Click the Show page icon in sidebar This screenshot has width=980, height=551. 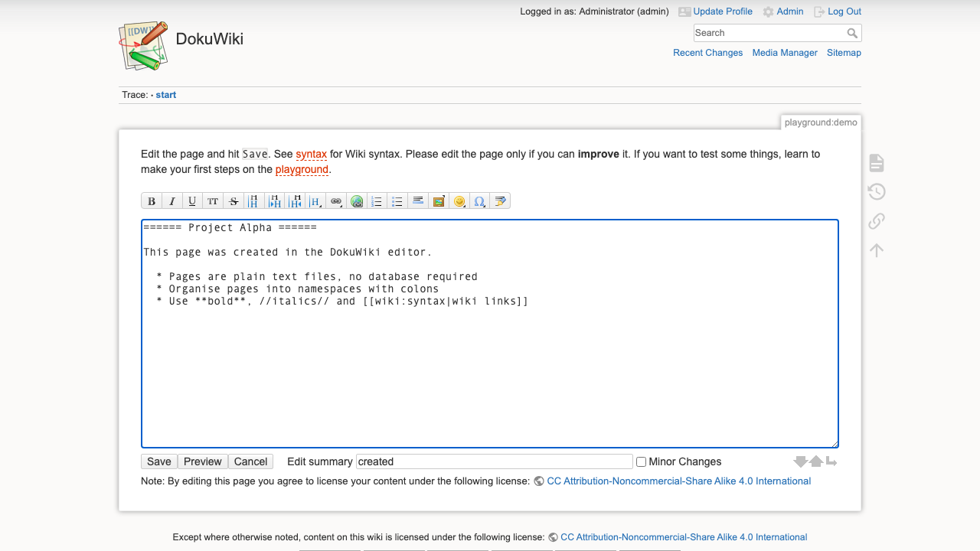(877, 163)
